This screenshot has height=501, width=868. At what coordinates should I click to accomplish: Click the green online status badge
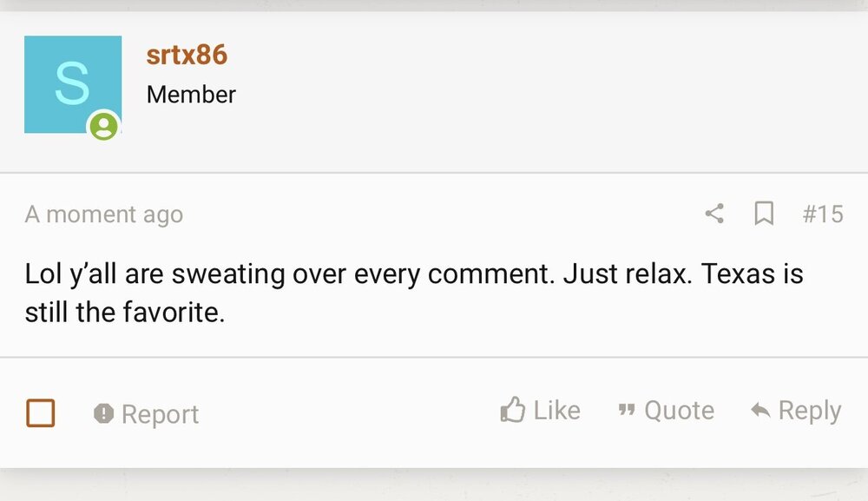click(x=104, y=128)
